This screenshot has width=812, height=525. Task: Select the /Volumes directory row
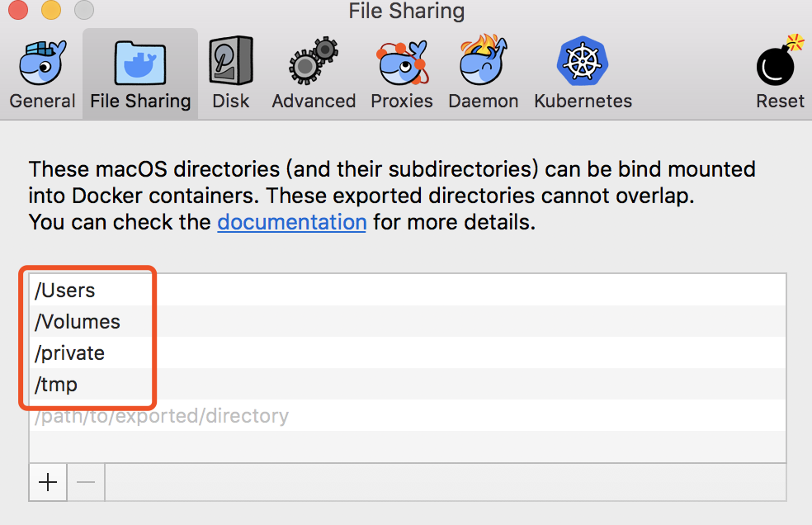pyautogui.click(x=408, y=321)
